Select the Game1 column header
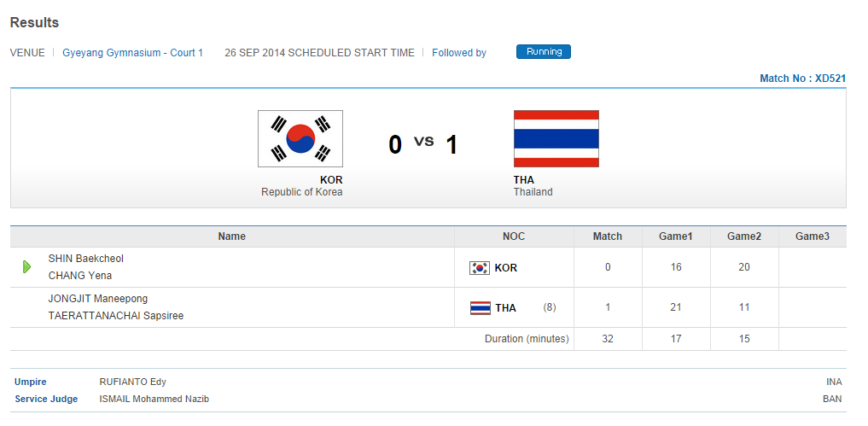This screenshot has height=426, width=868. tap(676, 236)
